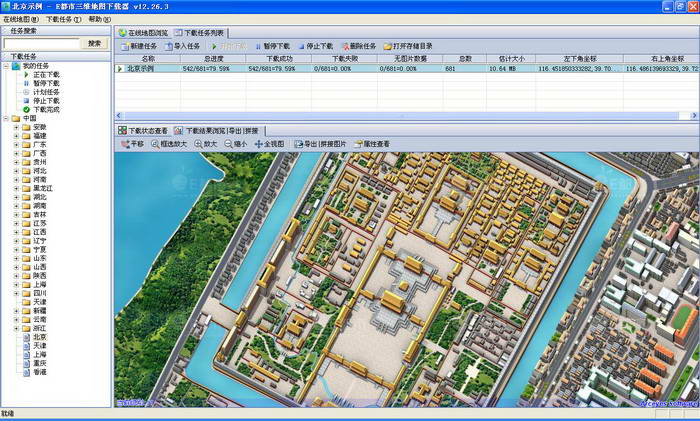Select the 框选放大 (box zoom) tool

[169, 144]
